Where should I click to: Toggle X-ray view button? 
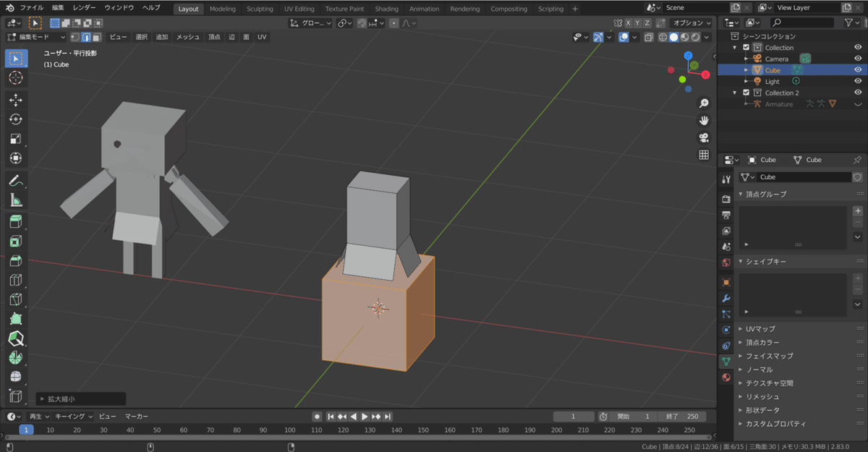[x=649, y=37]
